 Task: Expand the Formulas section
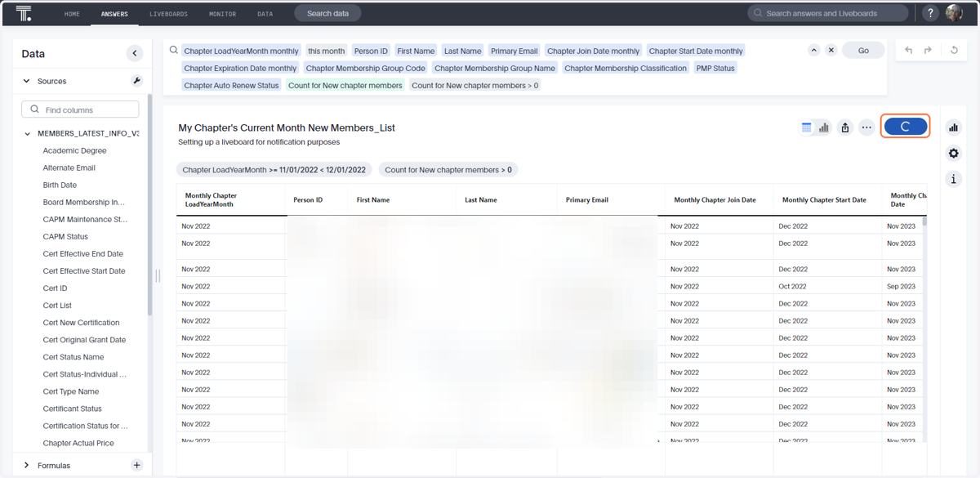click(x=27, y=465)
